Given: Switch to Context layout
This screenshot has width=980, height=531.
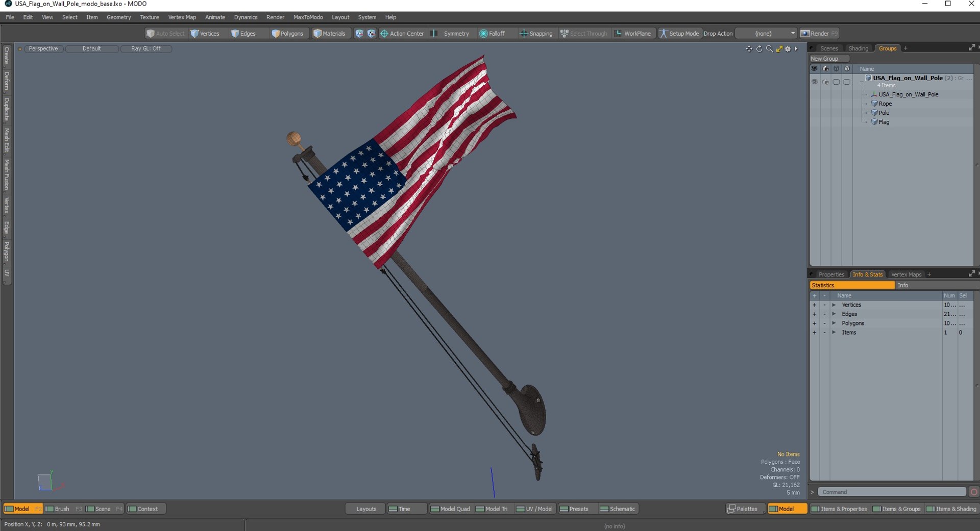Looking at the screenshot, I should point(146,509).
